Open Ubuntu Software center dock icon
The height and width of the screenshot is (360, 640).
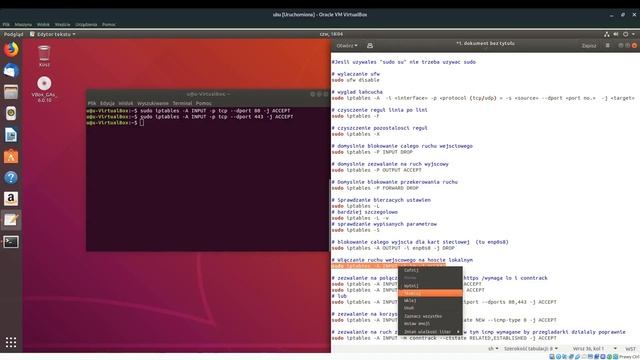[x=11, y=156]
